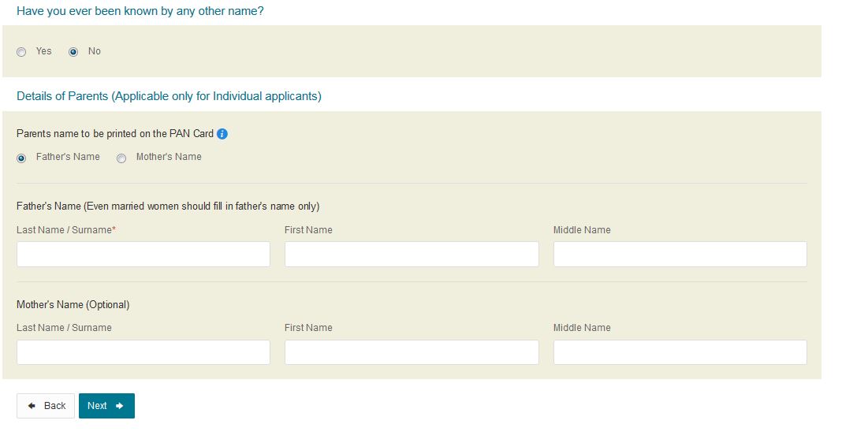
Task: Click the father's Middle Name text box
Action: point(680,255)
